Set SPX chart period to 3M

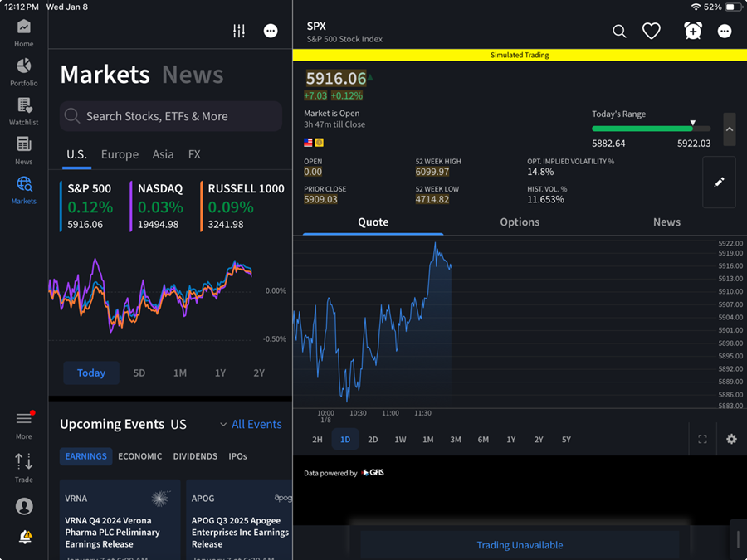point(456,440)
